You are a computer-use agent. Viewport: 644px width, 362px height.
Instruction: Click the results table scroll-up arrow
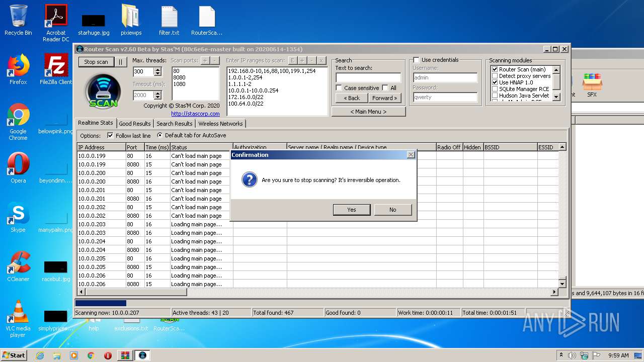tap(562, 147)
